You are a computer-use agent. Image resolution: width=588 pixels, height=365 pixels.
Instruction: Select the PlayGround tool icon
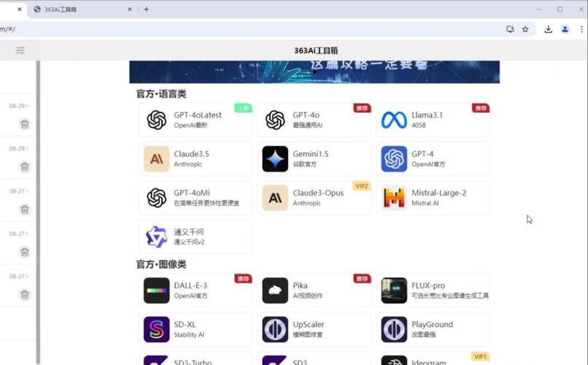tap(394, 329)
